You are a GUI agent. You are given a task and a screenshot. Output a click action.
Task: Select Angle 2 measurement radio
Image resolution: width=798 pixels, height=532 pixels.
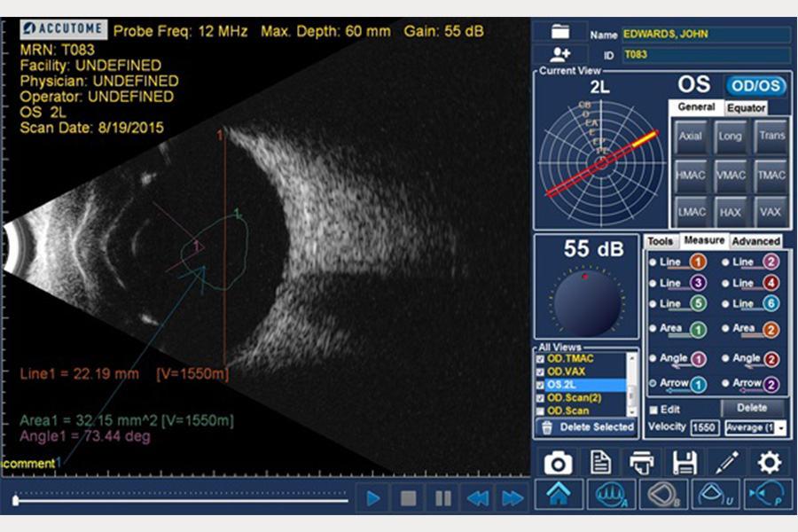[725, 358]
